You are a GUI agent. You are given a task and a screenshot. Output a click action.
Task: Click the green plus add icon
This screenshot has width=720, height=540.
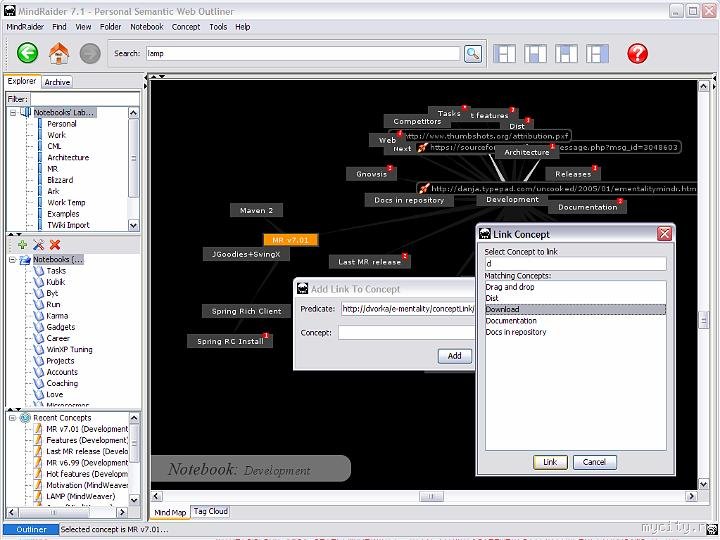tap(22, 245)
